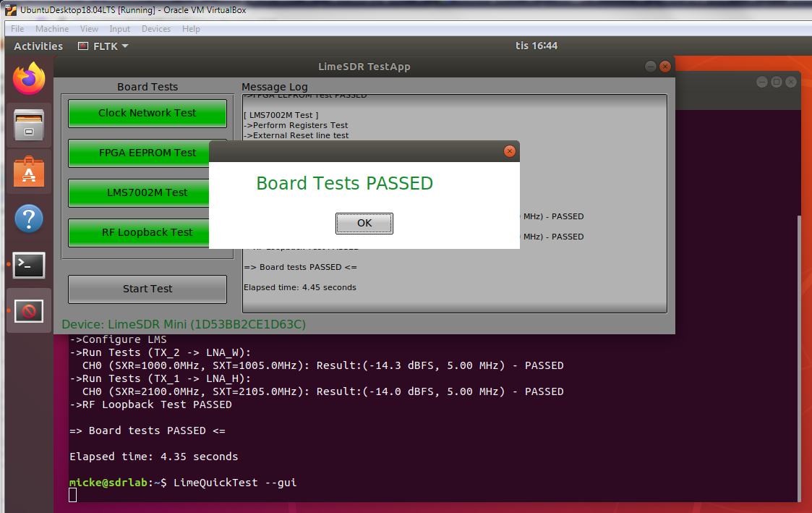The width and height of the screenshot is (812, 513).
Task: Click the Clock Network Test button
Action: (147, 113)
